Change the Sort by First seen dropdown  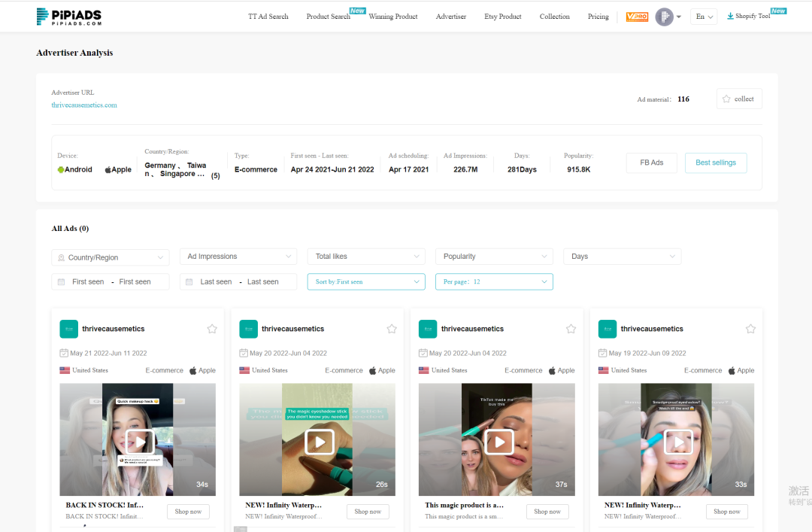coord(366,281)
